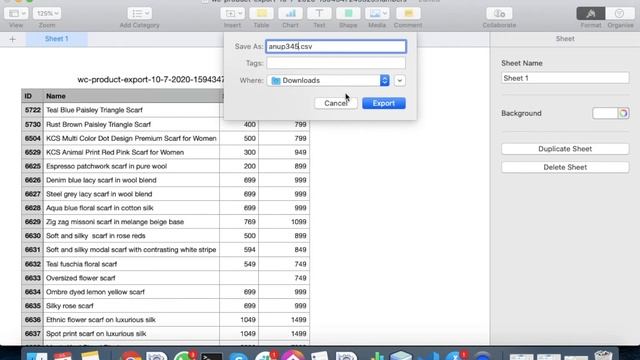This screenshot has width=640, height=360.
Task: Select Silky rose scarf cell
Action: tap(131, 306)
